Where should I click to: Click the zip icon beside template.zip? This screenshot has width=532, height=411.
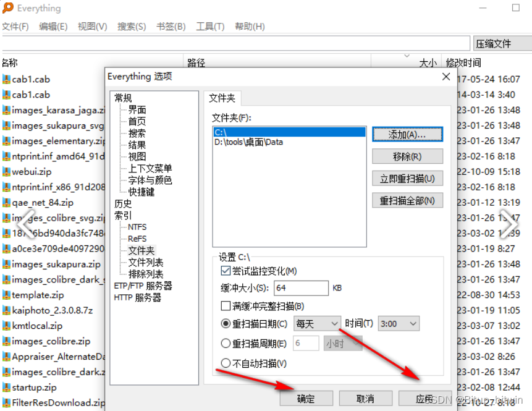tap(7, 295)
